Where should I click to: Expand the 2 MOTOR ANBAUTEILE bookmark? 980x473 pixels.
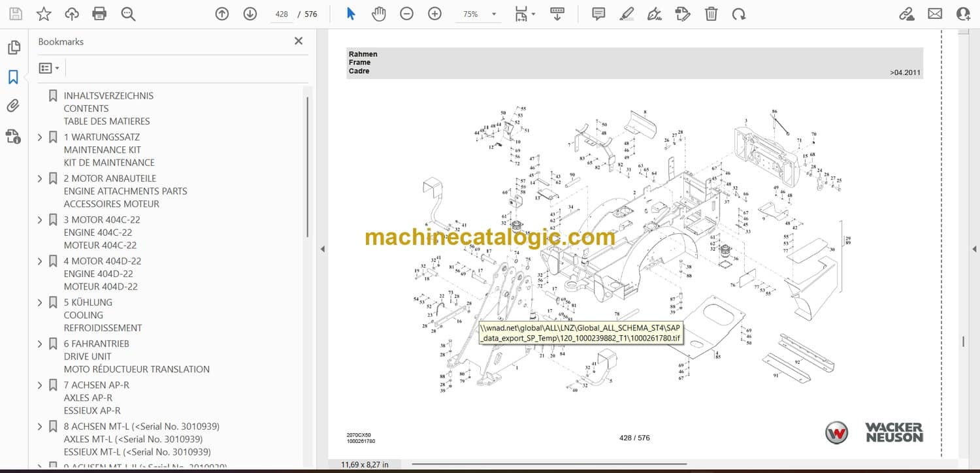(x=40, y=178)
